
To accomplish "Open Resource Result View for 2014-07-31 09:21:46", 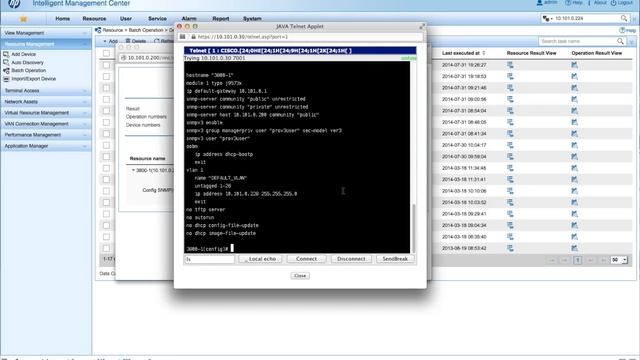I will 510,88.
